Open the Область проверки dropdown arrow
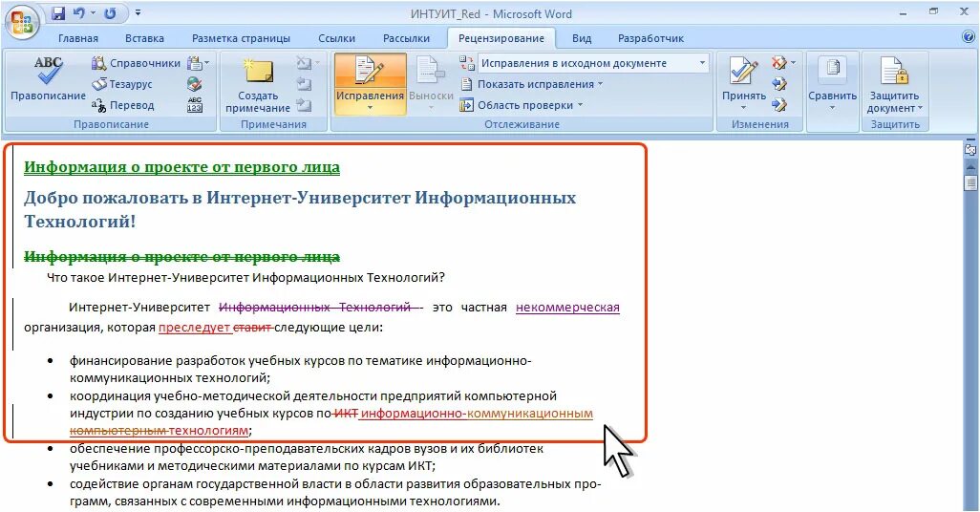This screenshot has height=512, width=980. 580,105
